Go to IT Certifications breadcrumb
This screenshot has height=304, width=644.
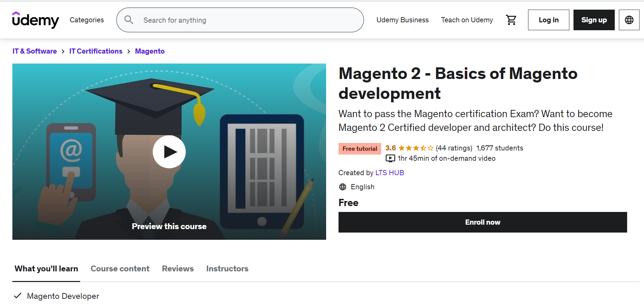point(96,51)
